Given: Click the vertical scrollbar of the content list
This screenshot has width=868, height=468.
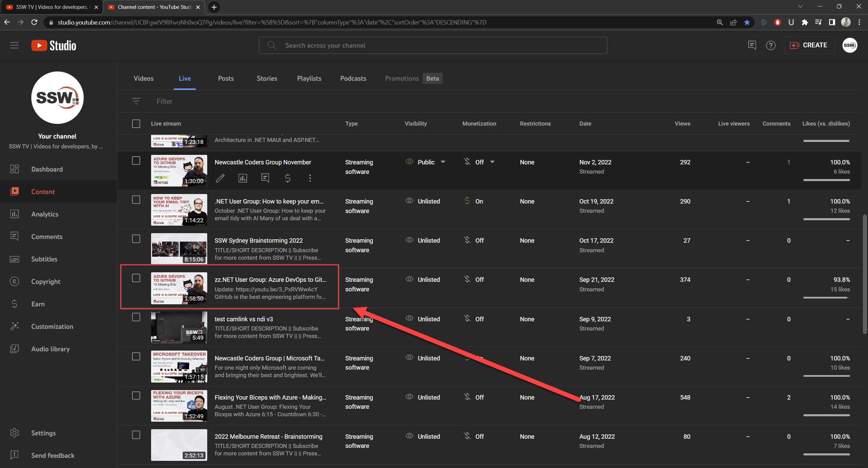Looking at the screenshot, I should pyautogui.click(x=865, y=274).
